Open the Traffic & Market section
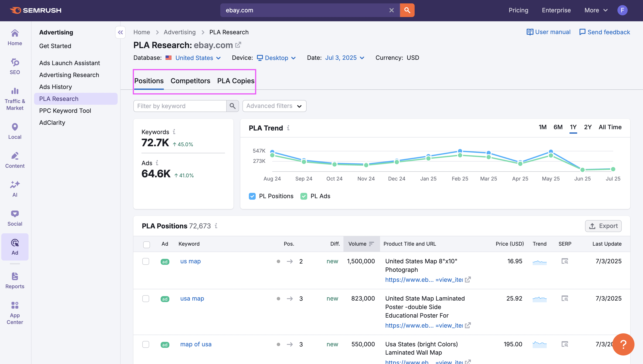Viewport: 643px width, 364px height. click(x=15, y=99)
